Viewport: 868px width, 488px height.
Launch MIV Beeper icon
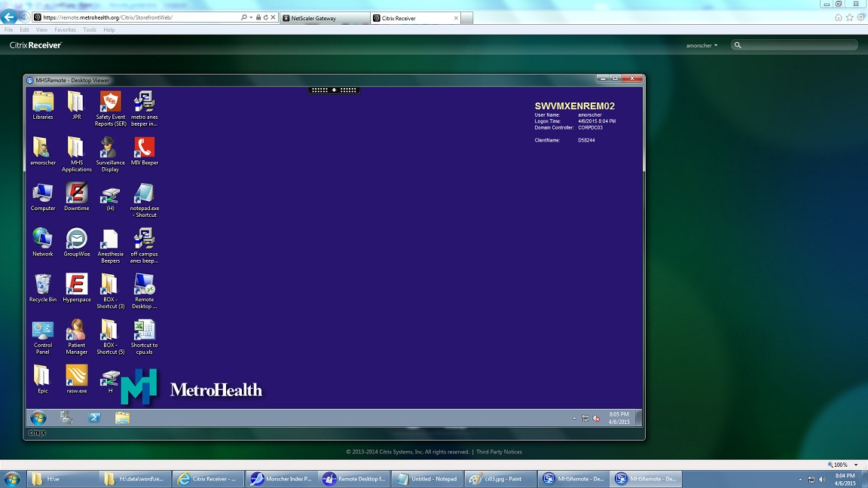pyautogui.click(x=144, y=151)
